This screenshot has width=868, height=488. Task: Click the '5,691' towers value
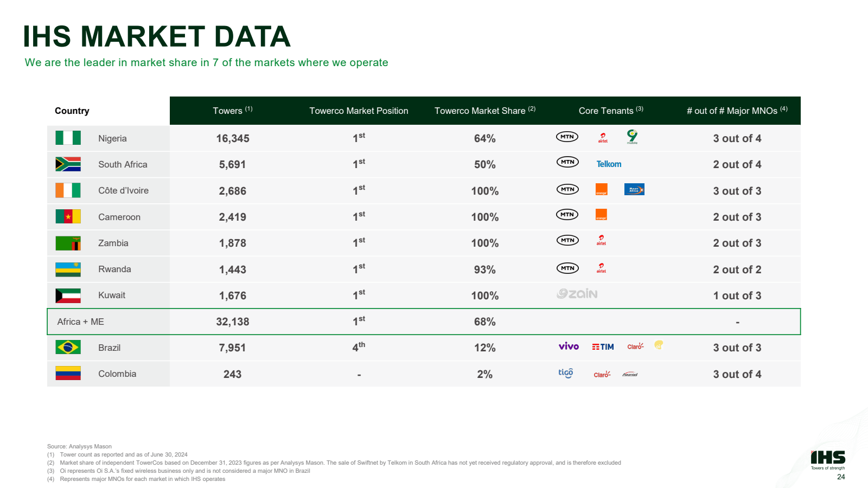(233, 164)
